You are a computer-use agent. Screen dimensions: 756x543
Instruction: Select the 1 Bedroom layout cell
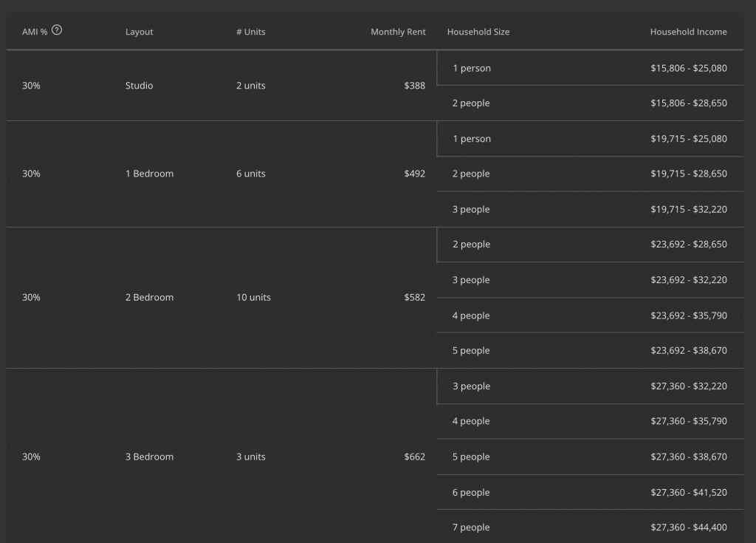pyautogui.click(x=149, y=174)
